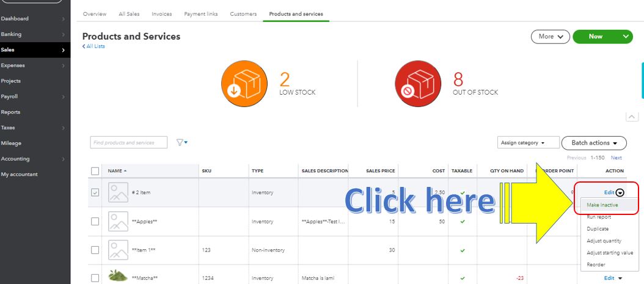The height and width of the screenshot is (284, 644).
Task: Click the Item 1 placeholder image icon
Action: point(118,250)
